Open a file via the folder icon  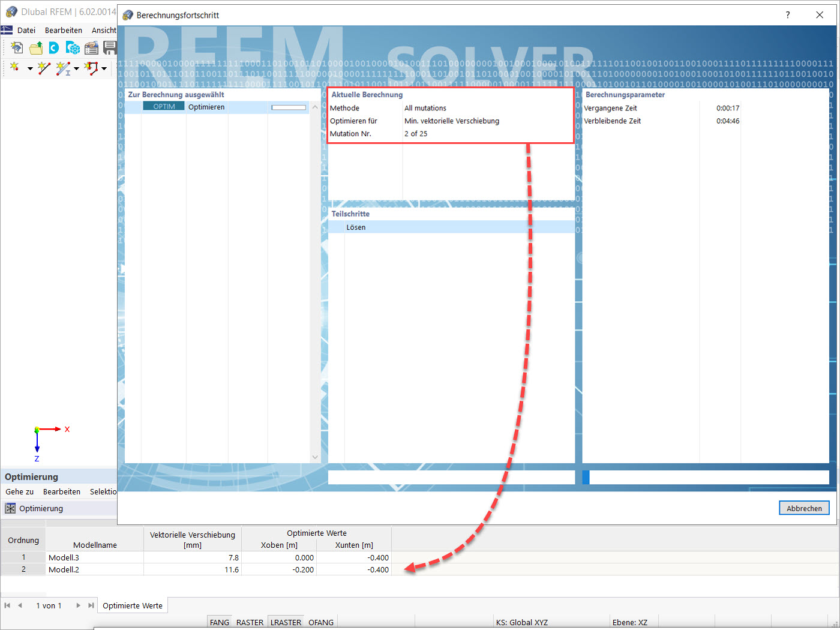(36, 48)
